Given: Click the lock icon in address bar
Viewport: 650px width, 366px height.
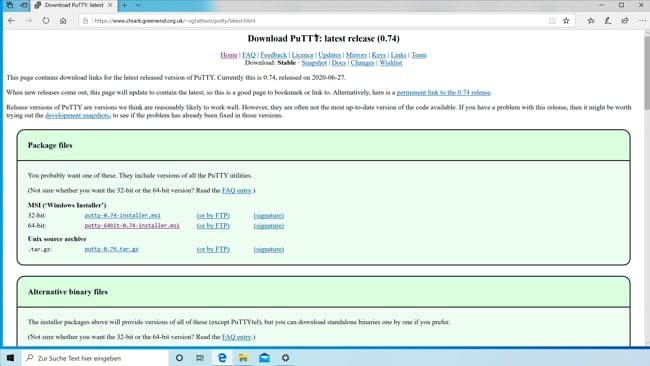Looking at the screenshot, I should [85, 21].
